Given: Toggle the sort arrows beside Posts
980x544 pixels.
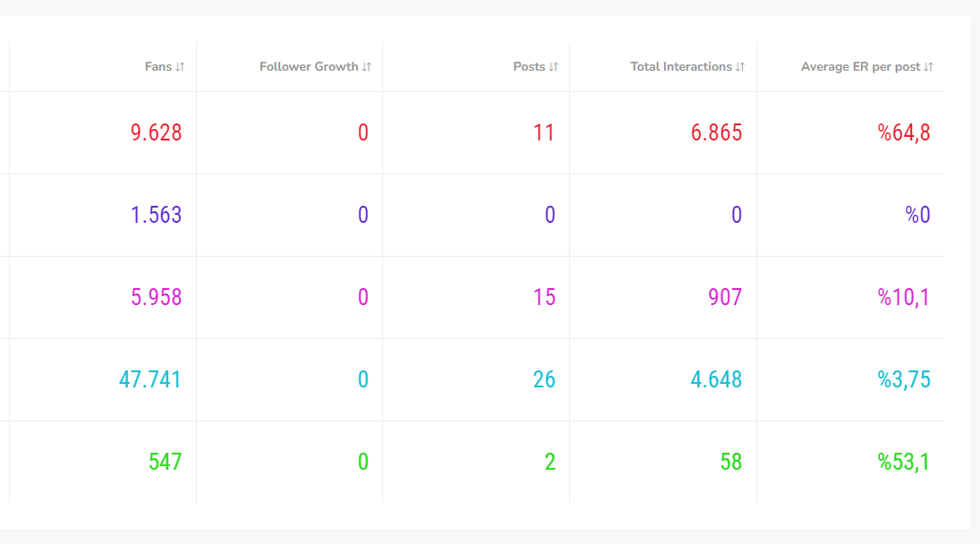Looking at the screenshot, I should click(x=553, y=67).
